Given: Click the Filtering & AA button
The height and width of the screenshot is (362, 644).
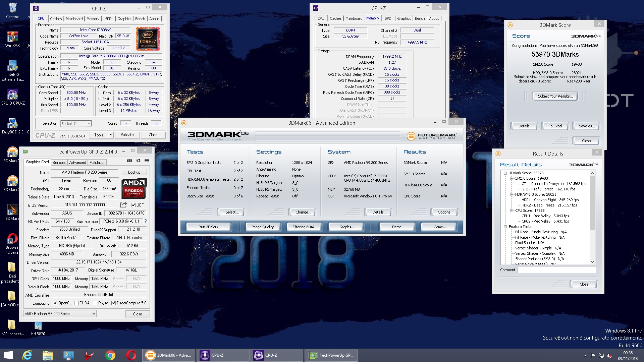Looking at the screenshot, I should 305,227.
